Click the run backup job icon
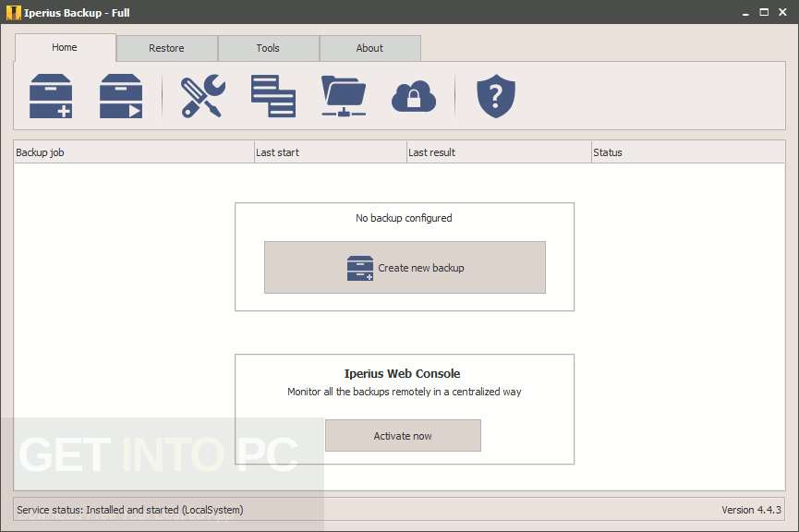 pos(121,96)
